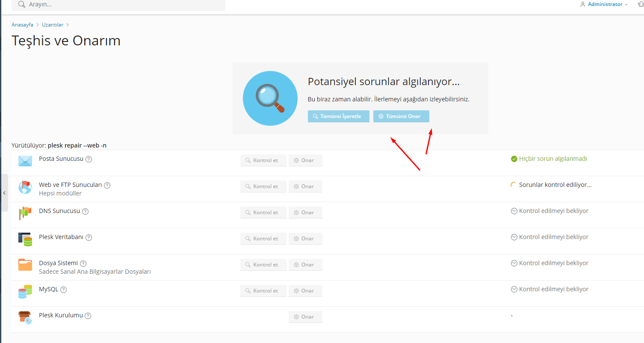
Task: Expand the collapsed sidebar with left-edge arrow
Action: point(4,193)
